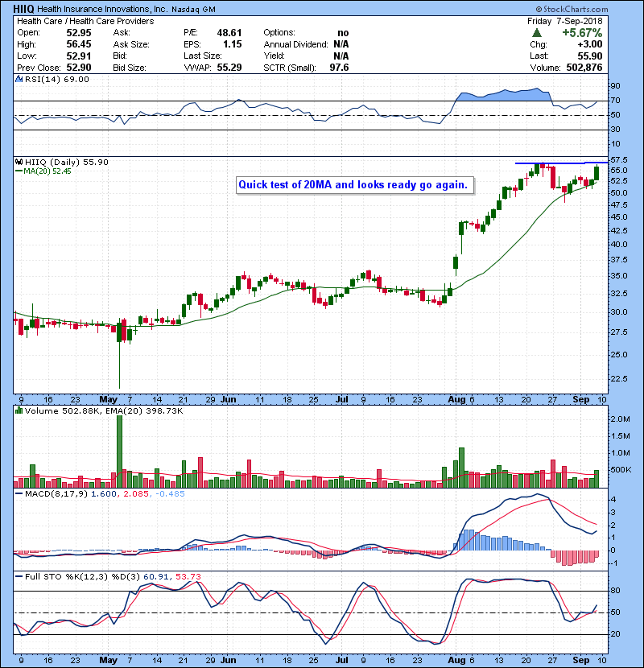
Task: Click the company name Health Insurance Innovations, Inc.
Action: pyautogui.click(x=102, y=10)
